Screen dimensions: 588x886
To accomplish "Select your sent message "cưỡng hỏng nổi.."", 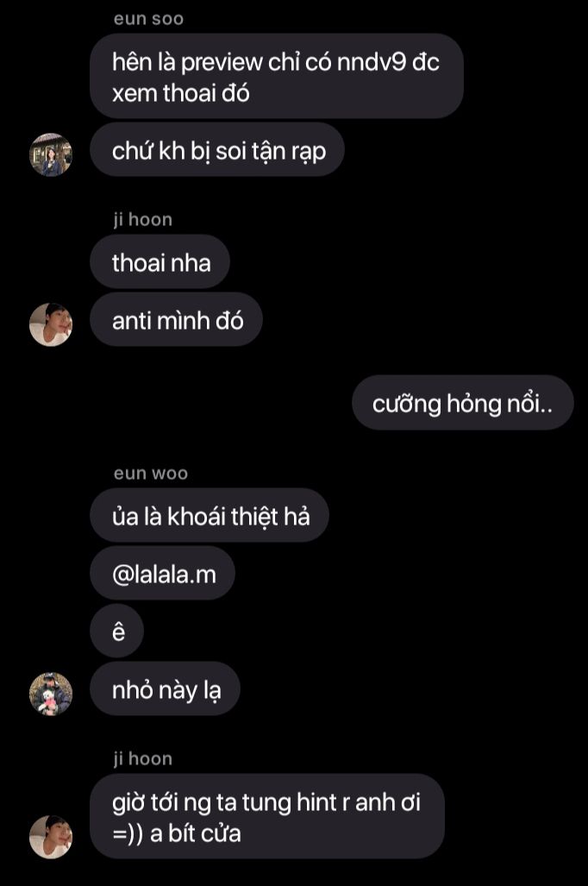I will pos(463,403).
